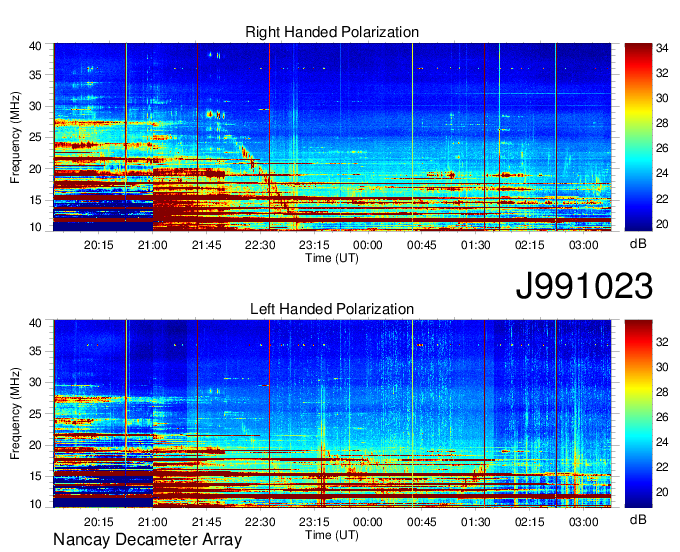Click Time (UT) label under Right Handed plot
This screenshot has width=680, height=552.
(x=332, y=258)
